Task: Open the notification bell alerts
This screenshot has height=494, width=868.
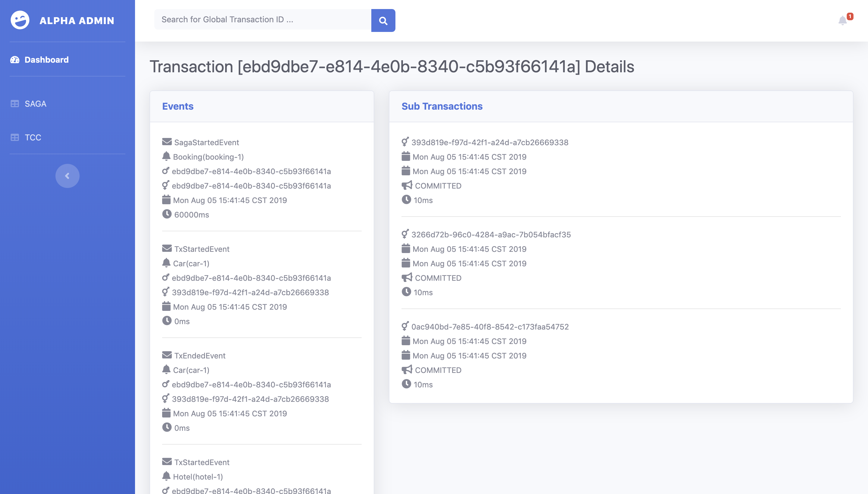Action: [x=842, y=21]
